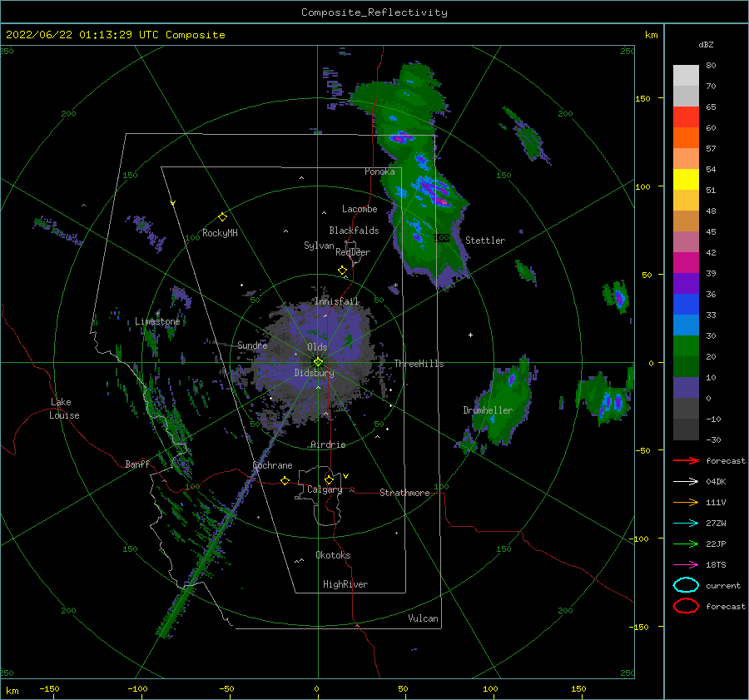Click the Strathmore city label
Image resolution: width=749 pixels, height=700 pixels.
[x=404, y=493]
